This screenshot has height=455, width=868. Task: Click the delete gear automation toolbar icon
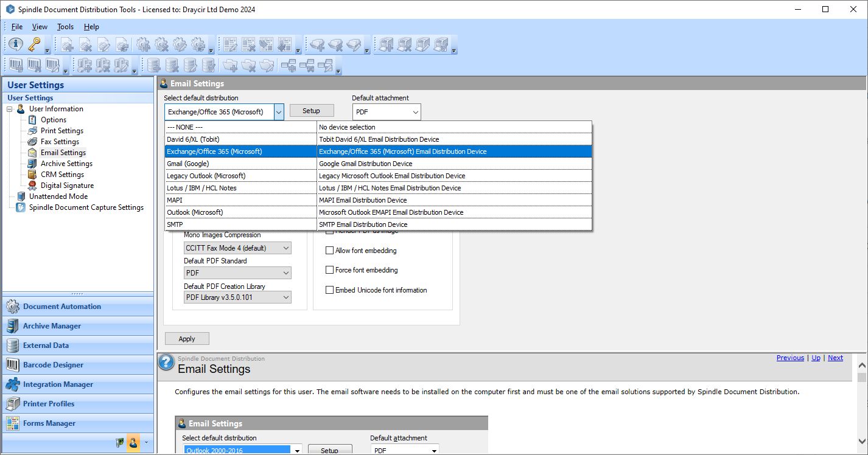[161, 44]
